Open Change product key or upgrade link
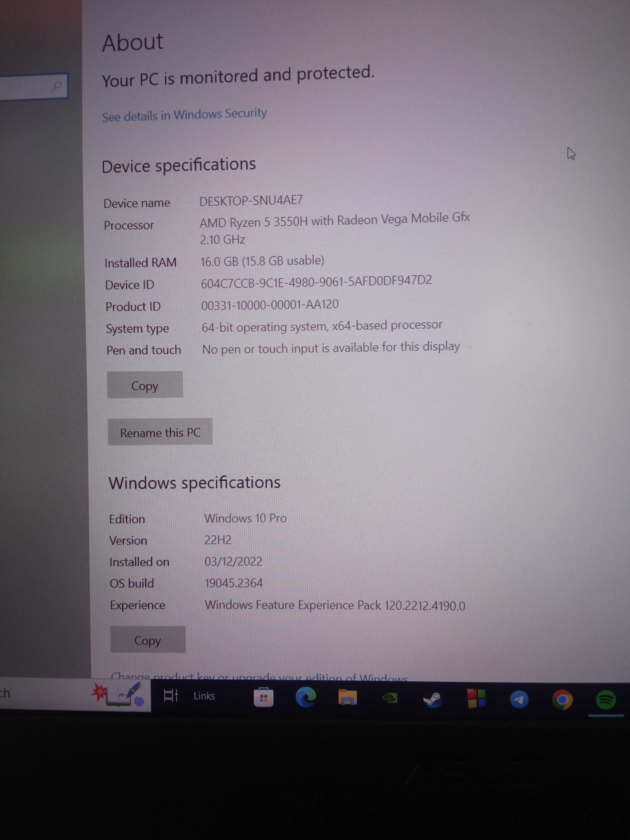The image size is (630, 840). pyautogui.click(x=260, y=677)
